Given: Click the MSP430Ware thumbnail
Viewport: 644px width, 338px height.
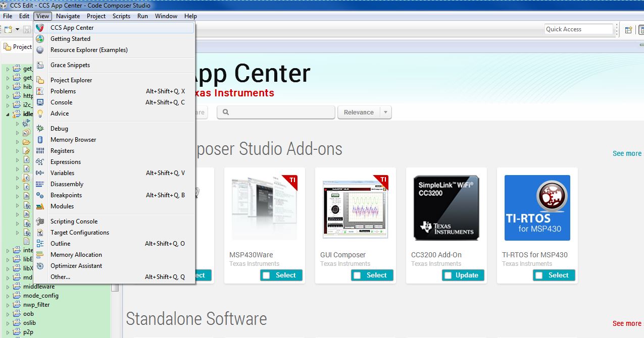Looking at the screenshot, I should 265,208.
